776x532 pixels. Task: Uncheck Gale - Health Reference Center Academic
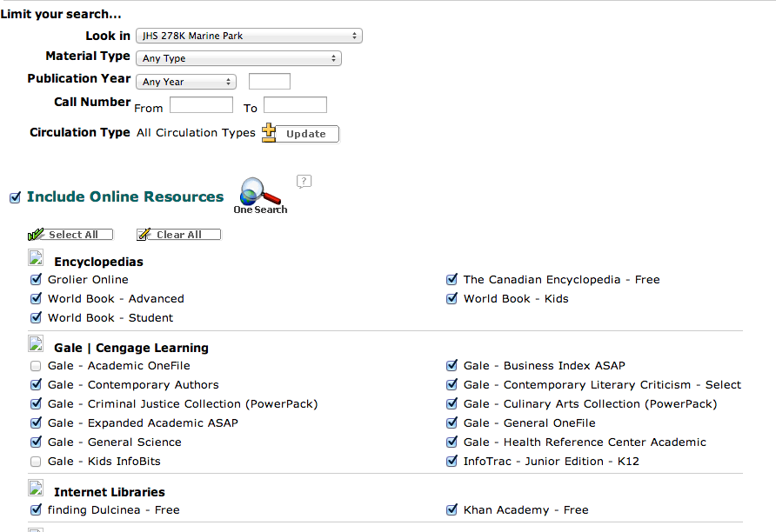pyautogui.click(x=452, y=442)
